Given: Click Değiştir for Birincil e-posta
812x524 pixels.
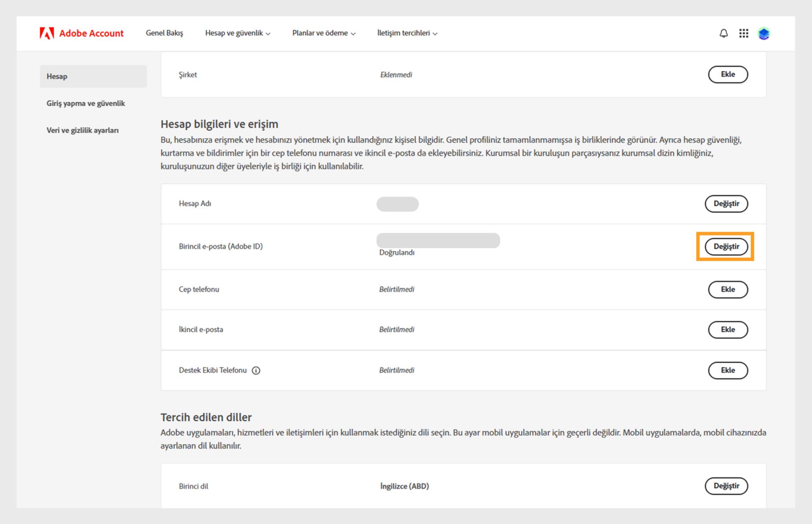Looking at the screenshot, I should (726, 246).
